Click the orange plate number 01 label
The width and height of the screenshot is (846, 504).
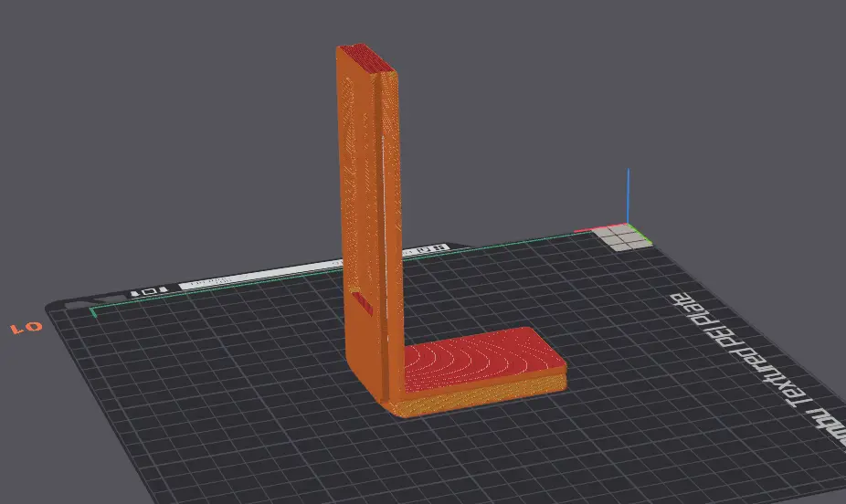pos(26,327)
